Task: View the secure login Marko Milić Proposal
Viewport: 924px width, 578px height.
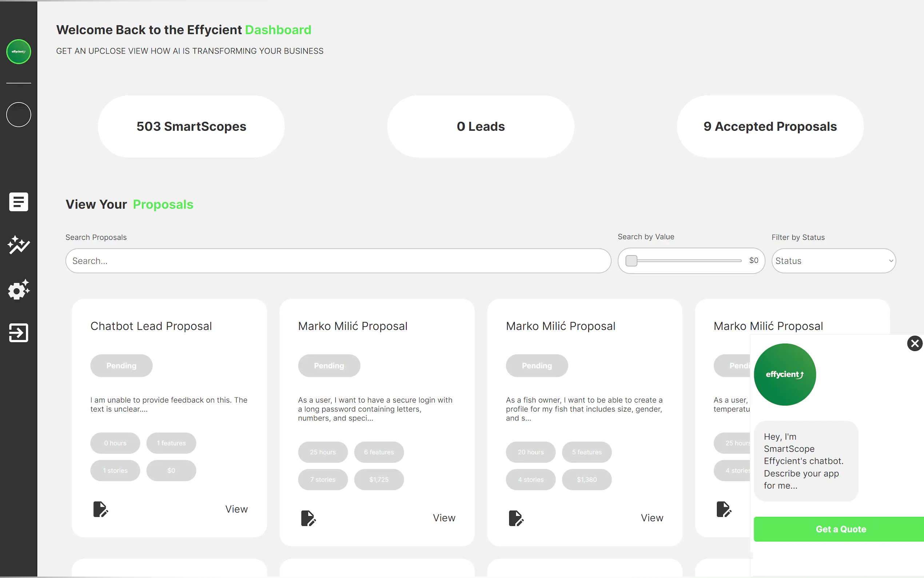Action: 444,518
